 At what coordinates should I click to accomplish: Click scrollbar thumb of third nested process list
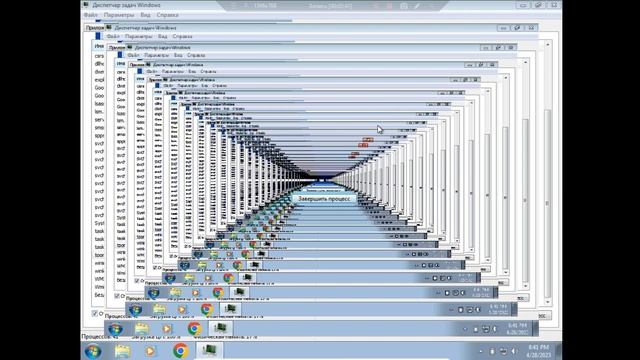pyautogui.click(x=505, y=198)
